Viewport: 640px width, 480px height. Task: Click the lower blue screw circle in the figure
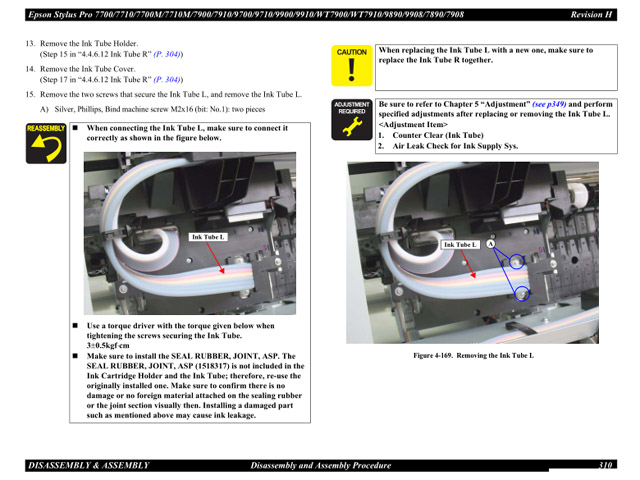tap(523, 293)
